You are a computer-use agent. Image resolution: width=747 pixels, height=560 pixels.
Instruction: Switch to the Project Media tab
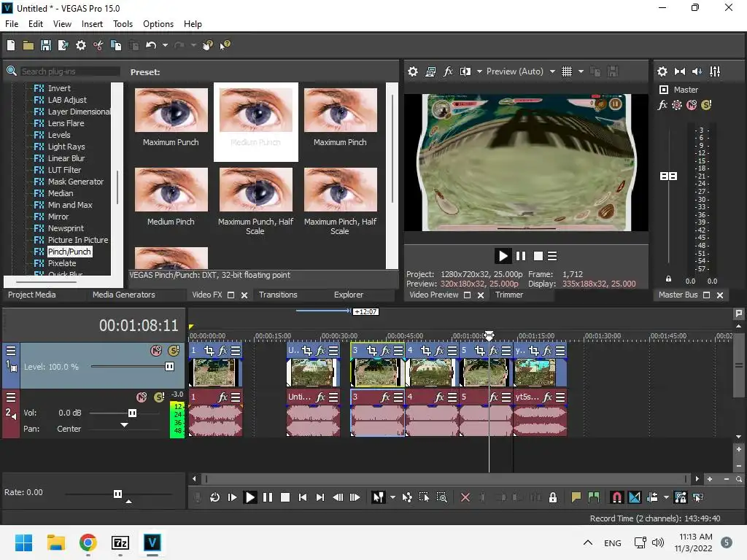[x=32, y=295]
